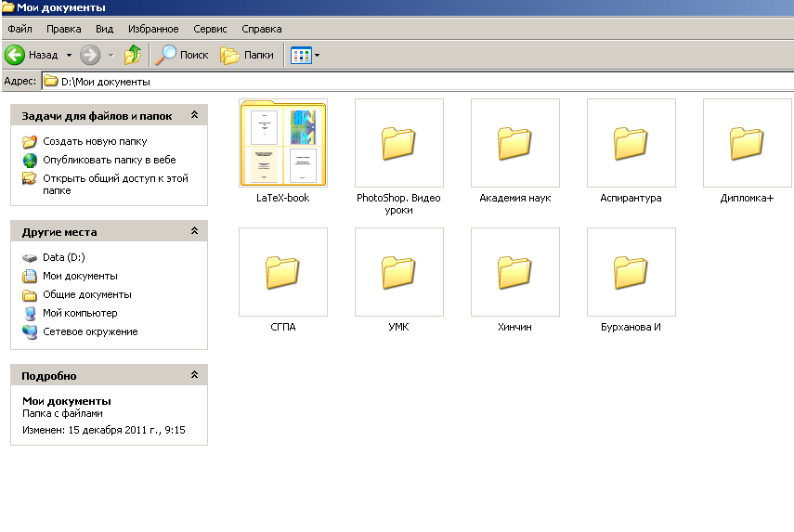Select the Дипломка+ folder icon

[747, 143]
